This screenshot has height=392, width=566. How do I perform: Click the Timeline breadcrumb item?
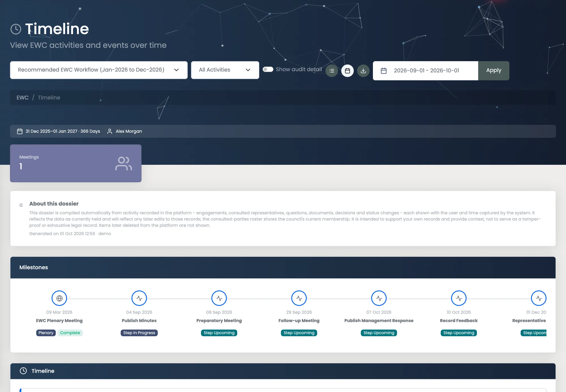coord(49,98)
